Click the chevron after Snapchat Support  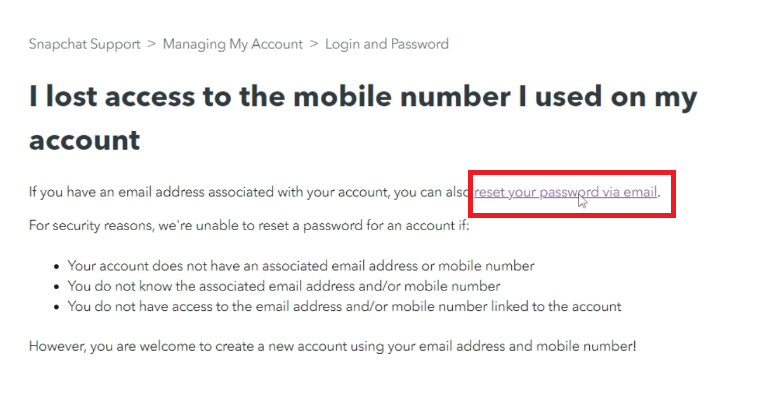[151, 44]
